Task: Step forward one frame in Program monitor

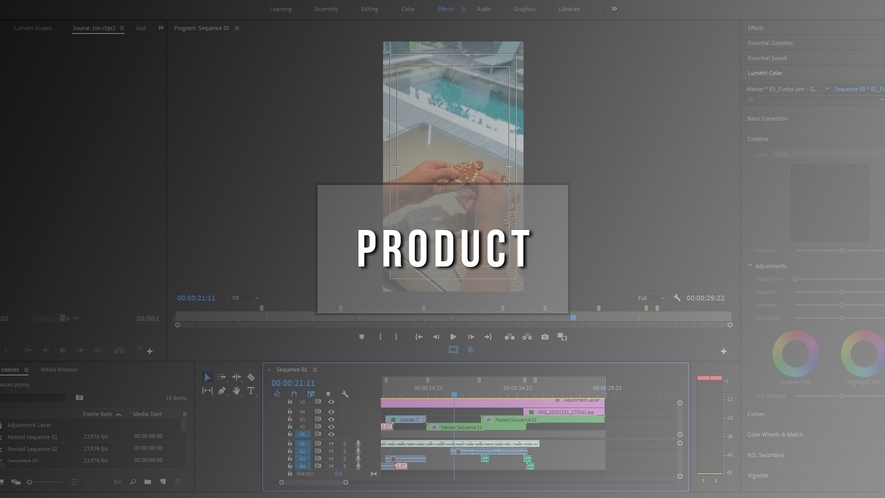Action: tap(471, 337)
